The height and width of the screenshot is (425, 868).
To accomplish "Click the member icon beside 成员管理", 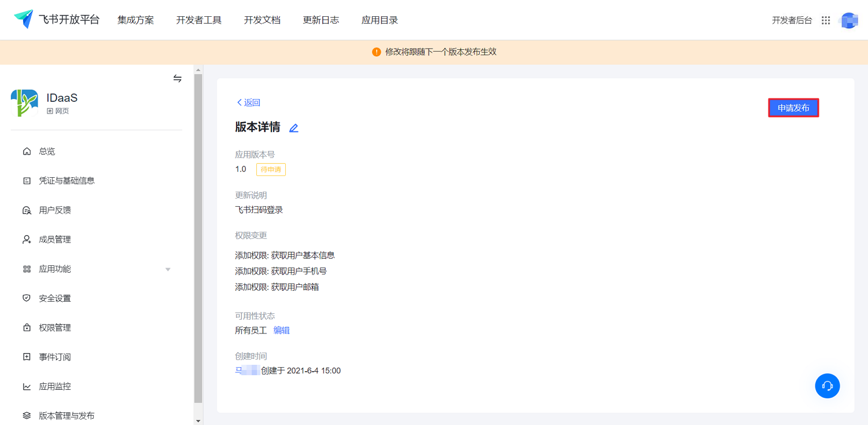I will 27,239.
